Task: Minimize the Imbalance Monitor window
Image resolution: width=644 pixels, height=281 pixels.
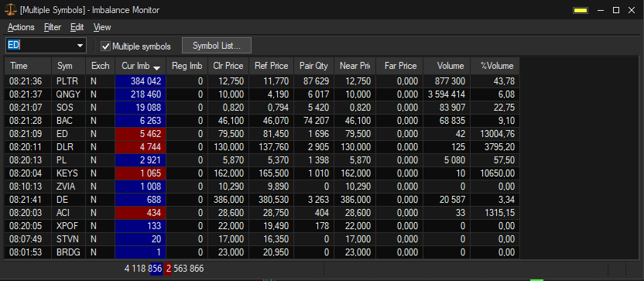Action: (601, 11)
